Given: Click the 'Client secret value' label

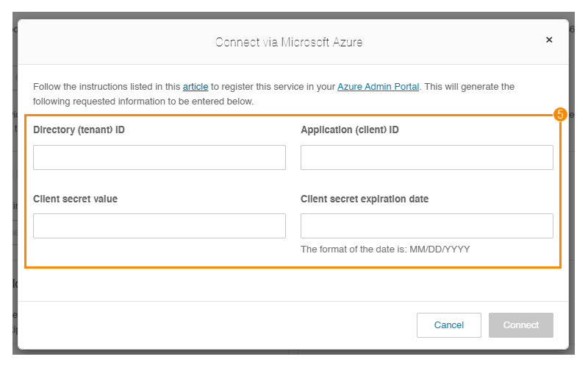Looking at the screenshot, I should coord(76,199).
